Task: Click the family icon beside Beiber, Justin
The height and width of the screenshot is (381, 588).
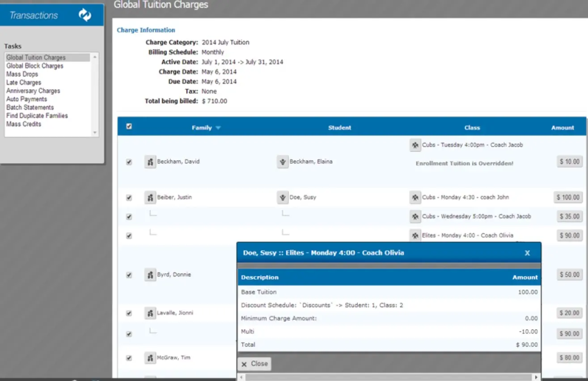Action: coord(150,197)
